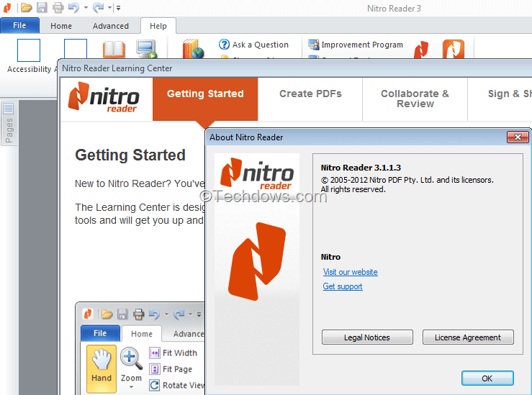This screenshot has height=395, width=532.
Task: Click the small Nitro flame icon in ribbon
Action: pos(421,49)
